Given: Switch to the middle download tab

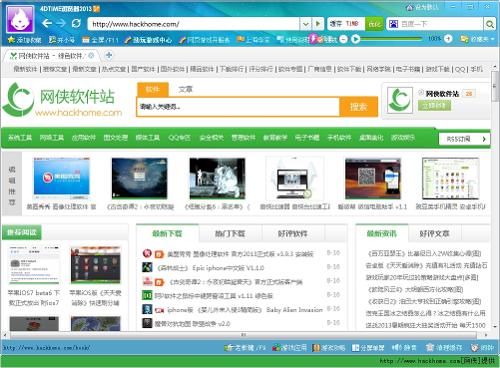Looking at the screenshot, I should 230,234.
